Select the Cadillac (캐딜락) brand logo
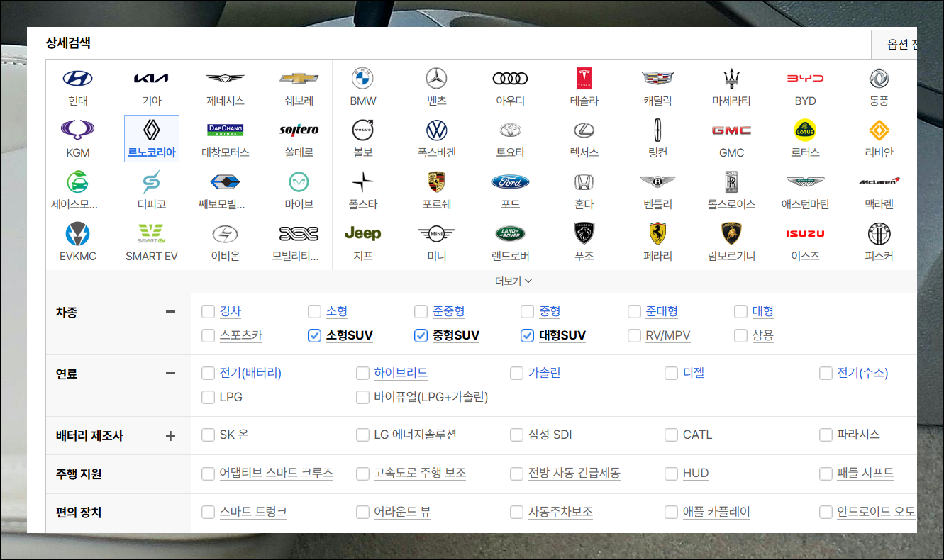The width and height of the screenshot is (944, 560). tap(658, 79)
